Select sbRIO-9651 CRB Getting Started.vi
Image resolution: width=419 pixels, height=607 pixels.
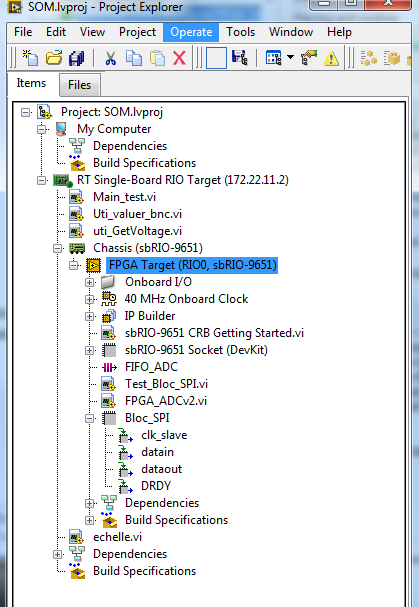point(214,333)
